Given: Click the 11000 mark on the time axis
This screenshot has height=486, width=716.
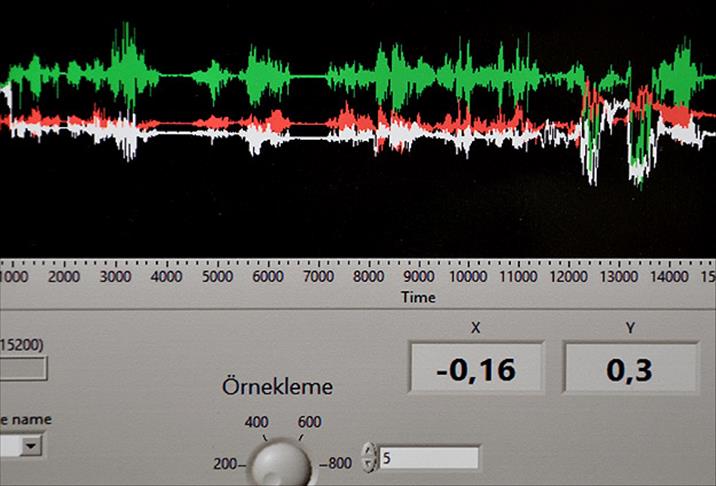Looking at the screenshot, I should point(518,276).
